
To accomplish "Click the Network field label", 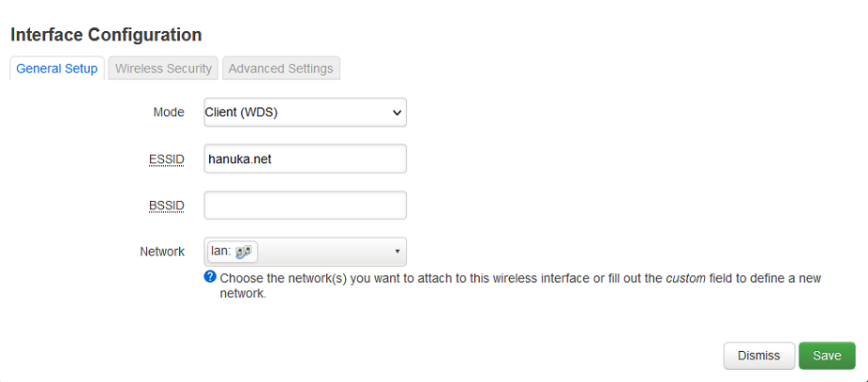I will tap(162, 252).
